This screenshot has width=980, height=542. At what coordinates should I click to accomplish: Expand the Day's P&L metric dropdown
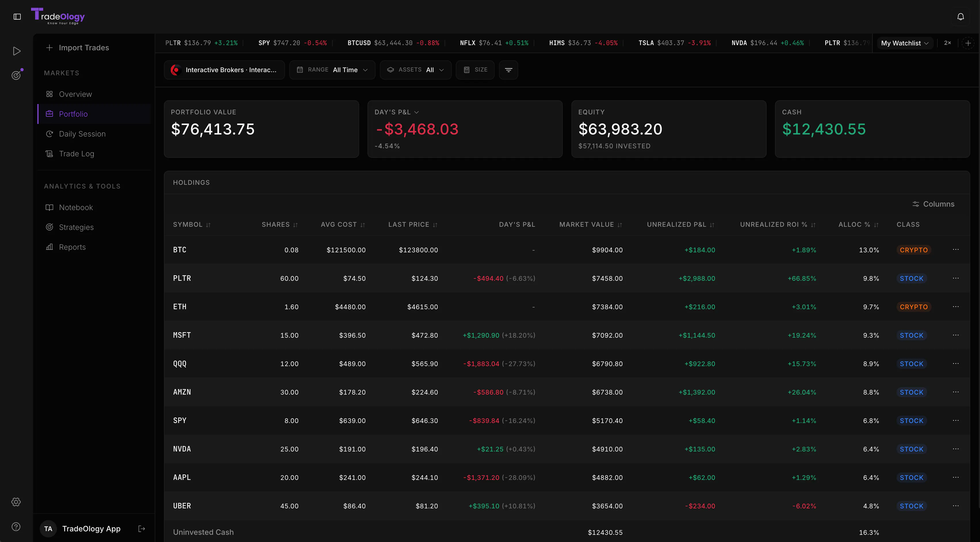(x=397, y=112)
